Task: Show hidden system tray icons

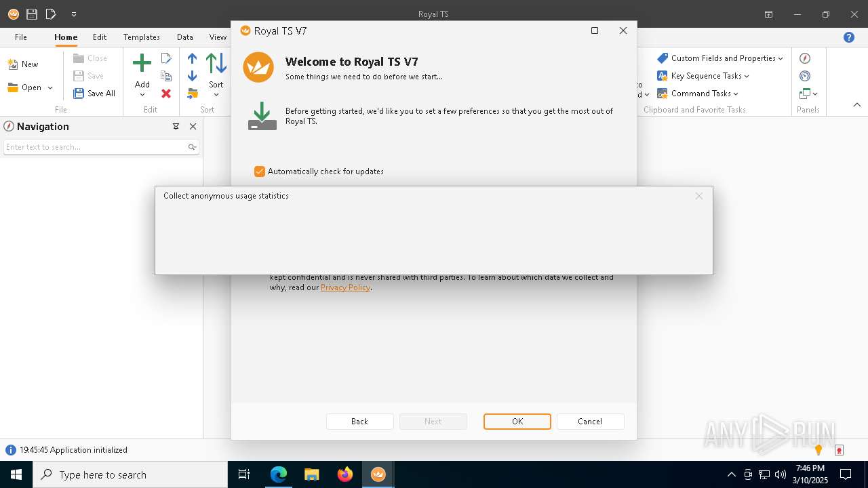Action: coord(731,474)
